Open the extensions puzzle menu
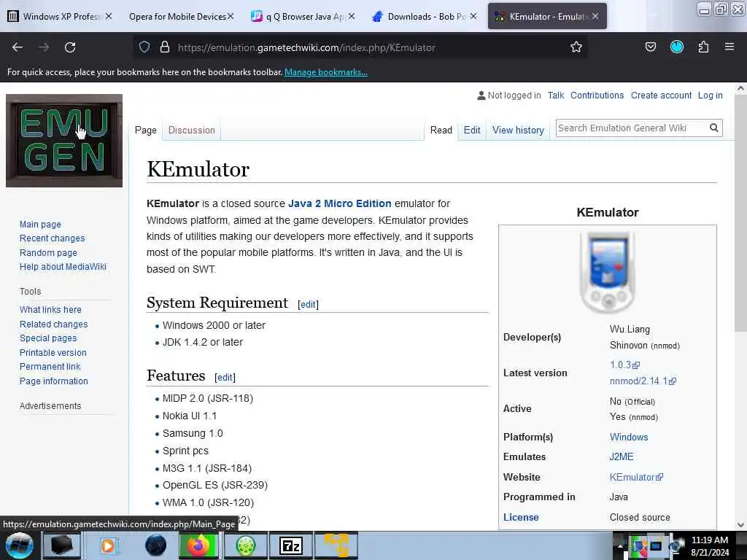747x560 pixels. [x=703, y=47]
